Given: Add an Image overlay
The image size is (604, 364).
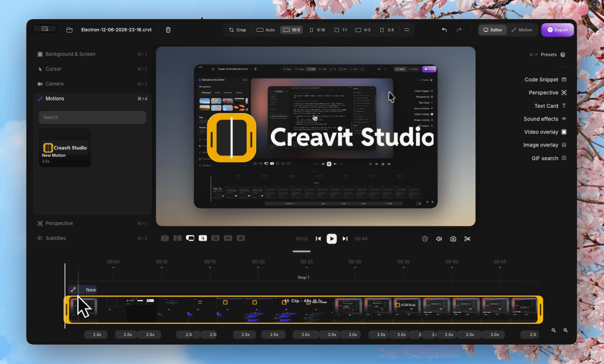Looking at the screenshot, I should tap(545, 145).
